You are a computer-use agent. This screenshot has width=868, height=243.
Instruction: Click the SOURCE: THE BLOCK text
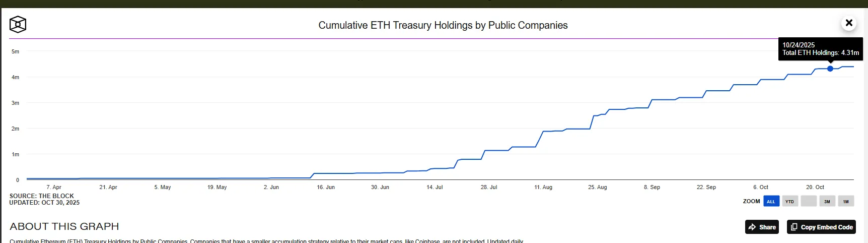coord(42,196)
